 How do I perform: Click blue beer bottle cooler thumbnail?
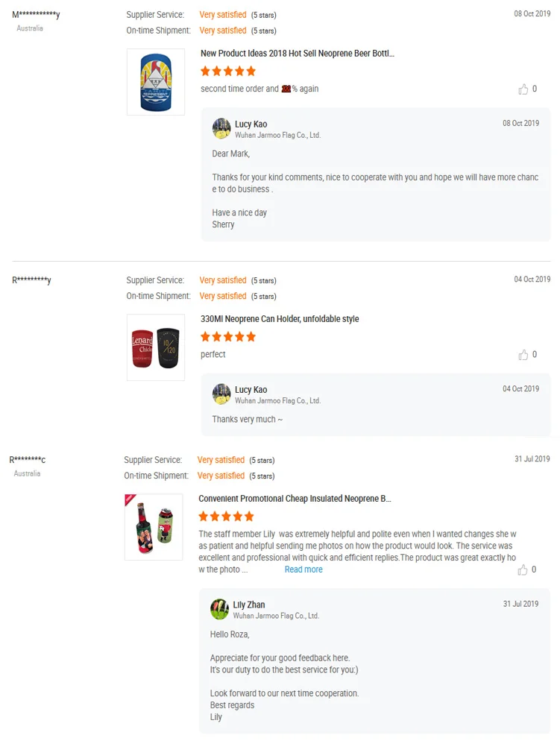point(156,82)
